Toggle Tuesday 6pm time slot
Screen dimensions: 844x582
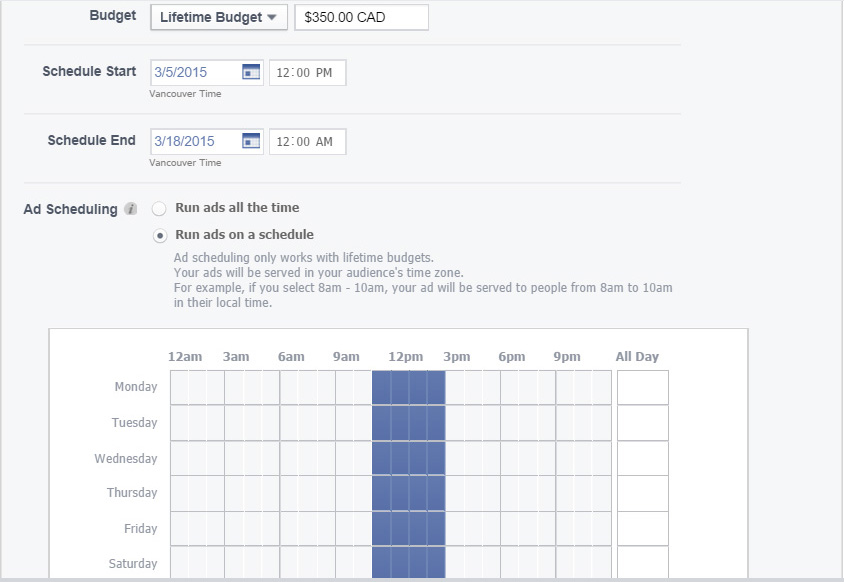coord(510,423)
